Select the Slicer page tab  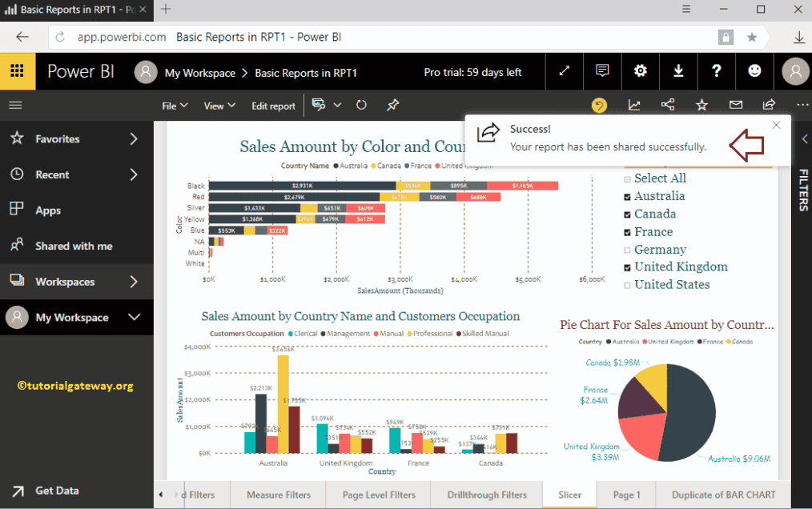click(569, 495)
